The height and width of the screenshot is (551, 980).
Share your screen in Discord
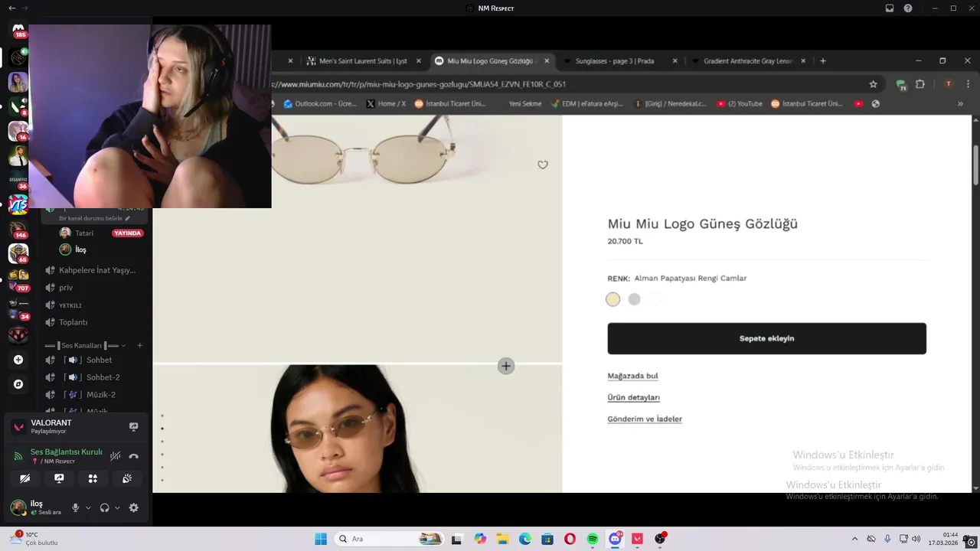coord(59,478)
